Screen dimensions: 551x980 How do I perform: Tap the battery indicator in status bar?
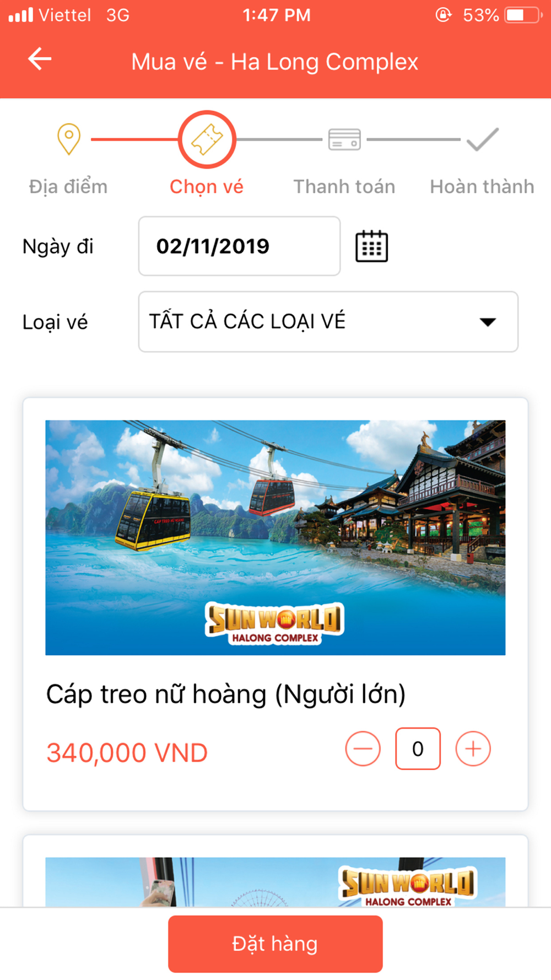point(523,15)
